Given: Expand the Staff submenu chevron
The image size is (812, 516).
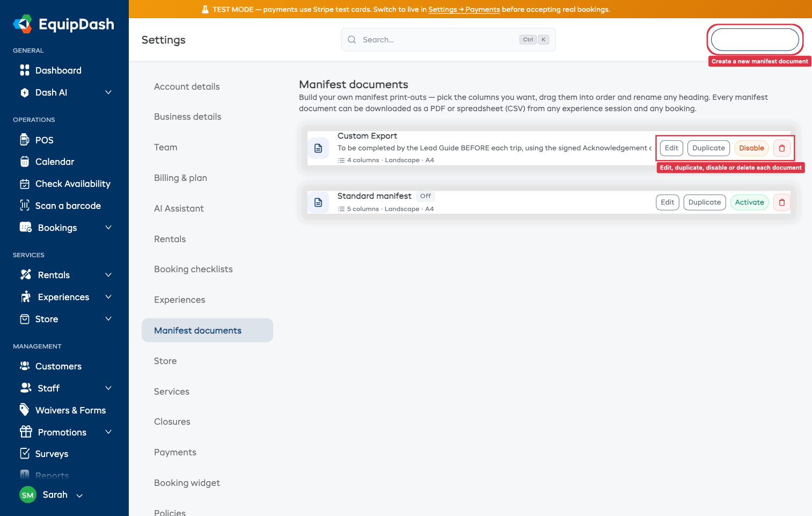Looking at the screenshot, I should pyautogui.click(x=108, y=388).
